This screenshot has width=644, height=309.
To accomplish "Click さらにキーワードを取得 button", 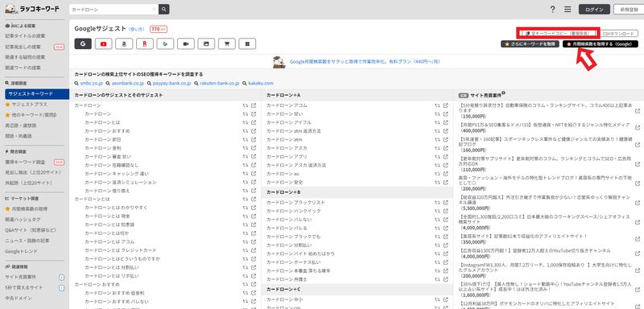I will pyautogui.click(x=530, y=43).
